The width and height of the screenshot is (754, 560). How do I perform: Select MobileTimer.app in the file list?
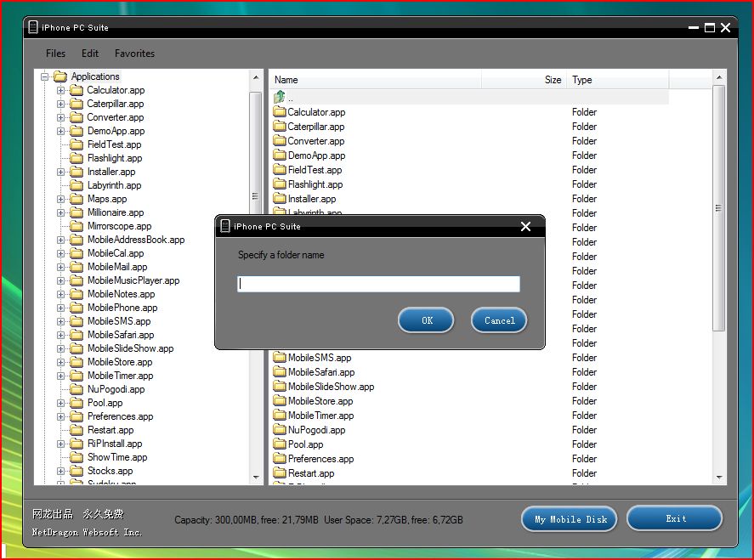(320, 416)
